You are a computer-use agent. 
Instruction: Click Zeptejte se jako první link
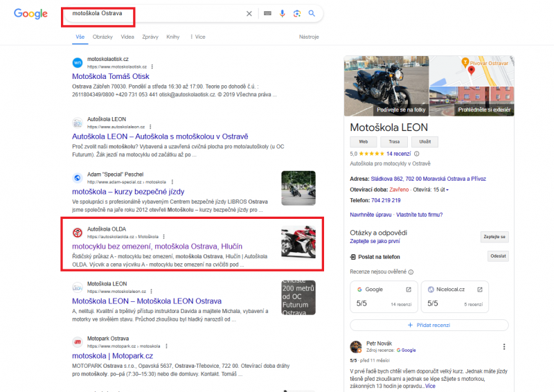[375, 241]
